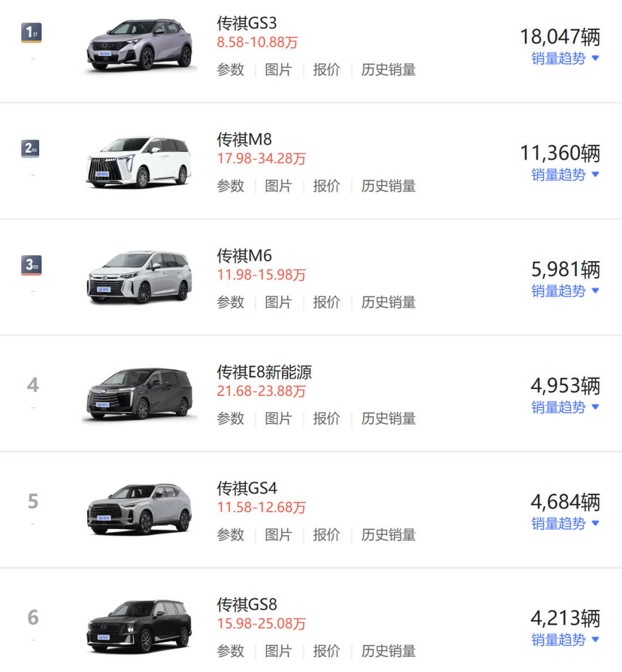
Task: Open 报价 for 传祺GS4
Action: pyautogui.click(x=326, y=535)
